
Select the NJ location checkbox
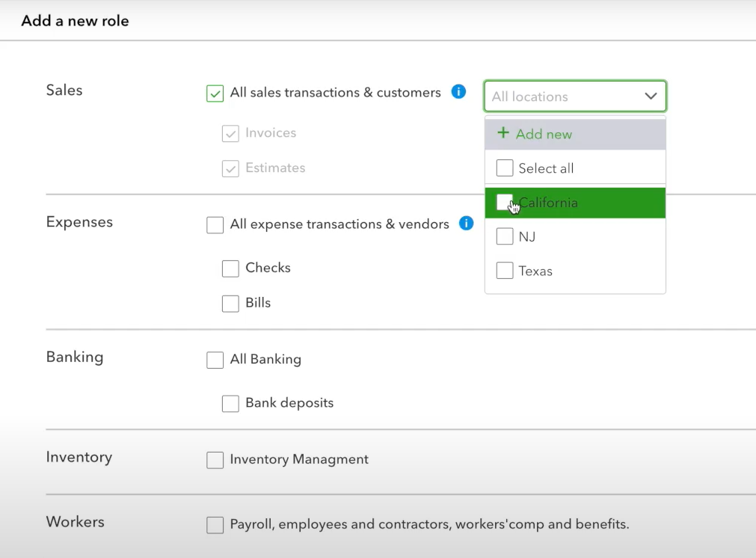point(505,236)
